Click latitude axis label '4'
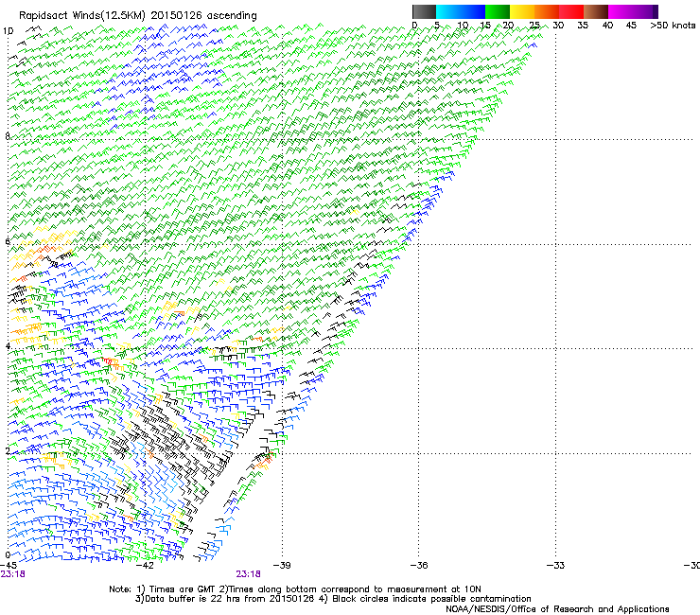 coord(8,346)
